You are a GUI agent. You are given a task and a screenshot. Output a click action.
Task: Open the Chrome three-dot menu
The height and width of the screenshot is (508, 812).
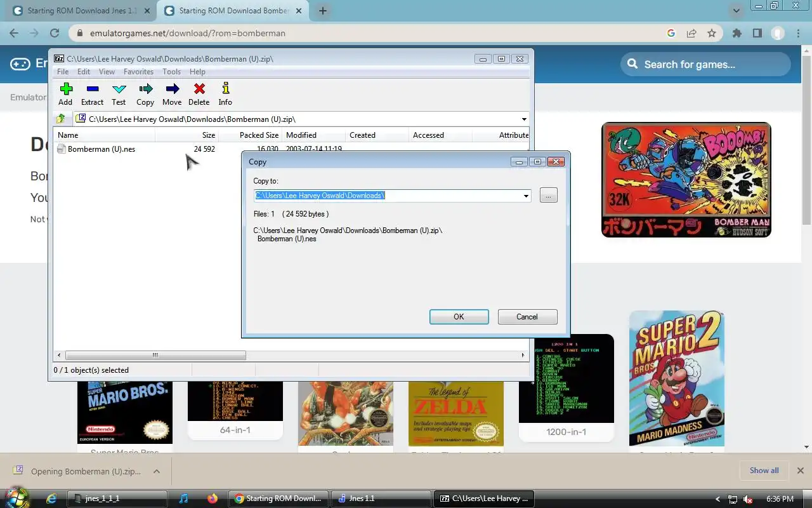pyautogui.click(x=798, y=33)
